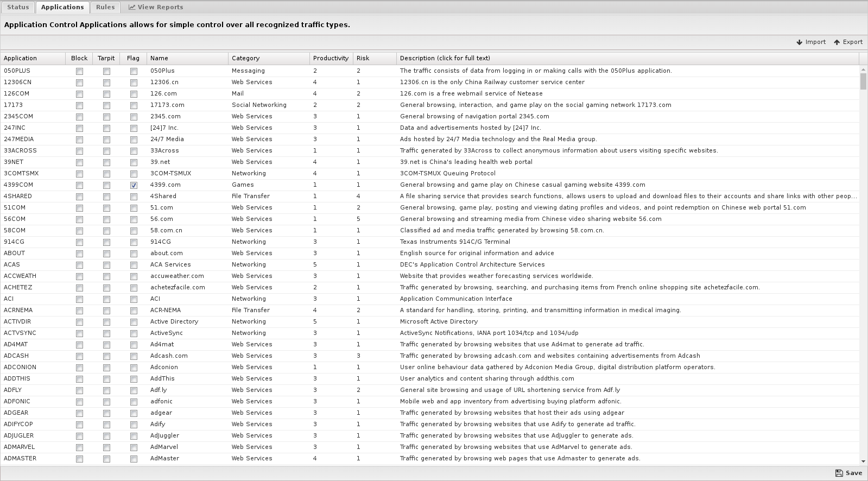The image size is (868, 481).
Task: Click the Export arrow icon
Action: [x=837, y=42]
